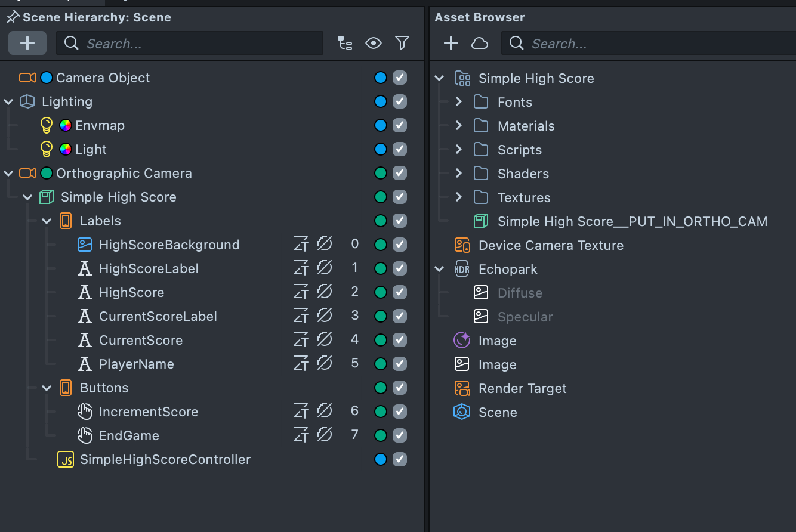This screenshot has height=532, width=796.
Task: Click the hand icon next to IncrementScore
Action: (85, 412)
